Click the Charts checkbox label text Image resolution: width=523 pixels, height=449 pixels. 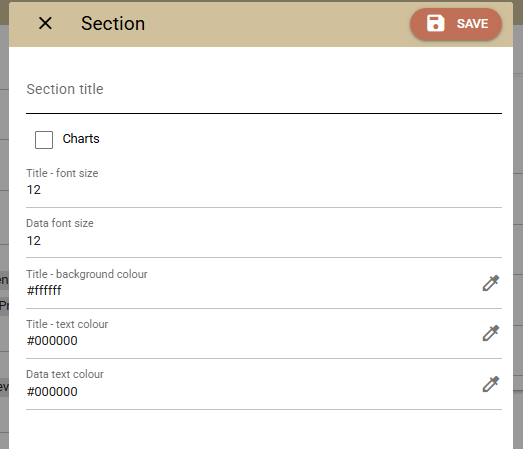tap(81, 139)
